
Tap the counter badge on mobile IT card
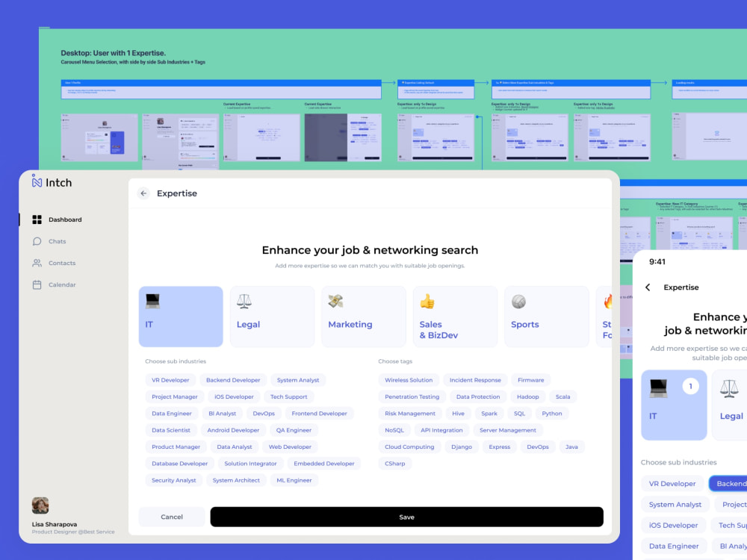(690, 386)
